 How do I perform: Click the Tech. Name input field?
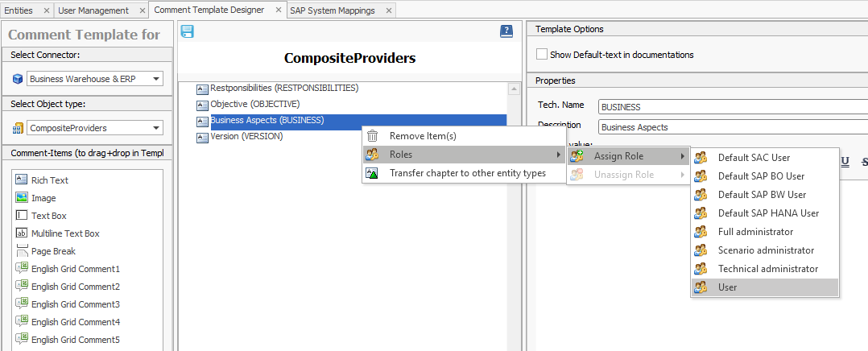(x=733, y=106)
